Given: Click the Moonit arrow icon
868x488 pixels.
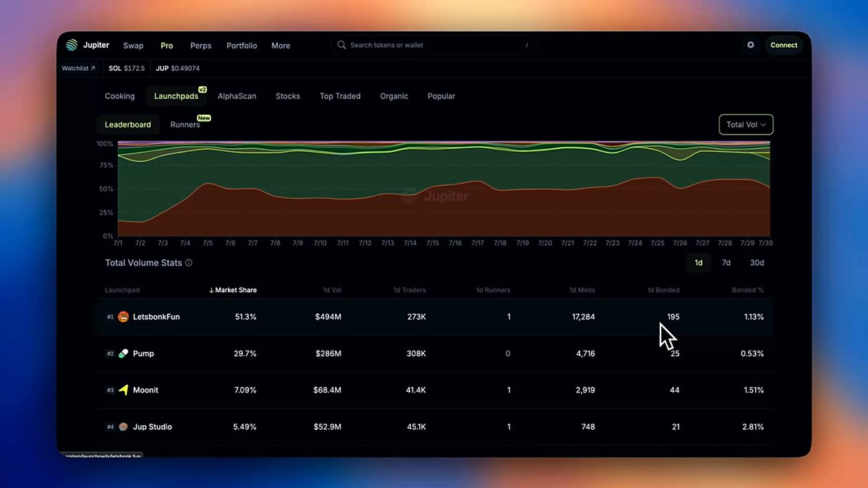Looking at the screenshot, I should point(124,390).
